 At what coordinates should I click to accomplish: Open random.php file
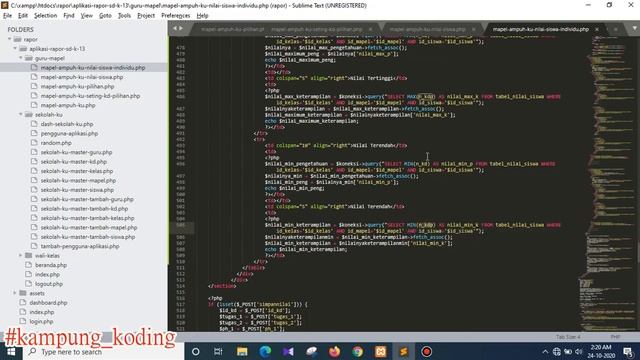56,143
